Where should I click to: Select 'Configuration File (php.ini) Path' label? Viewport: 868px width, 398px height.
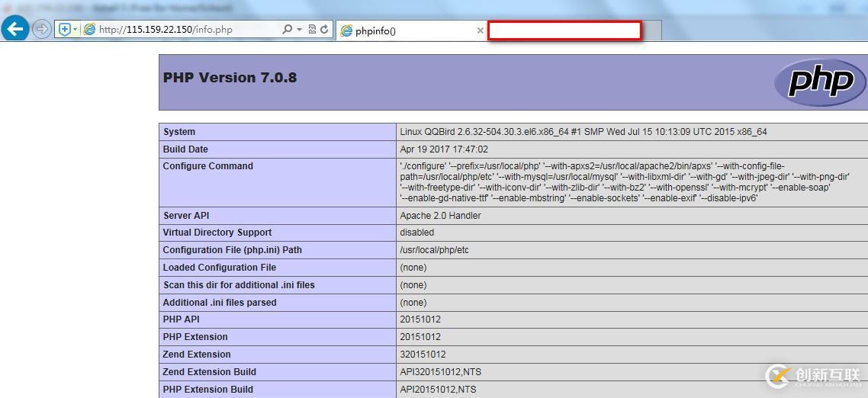[x=232, y=249]
